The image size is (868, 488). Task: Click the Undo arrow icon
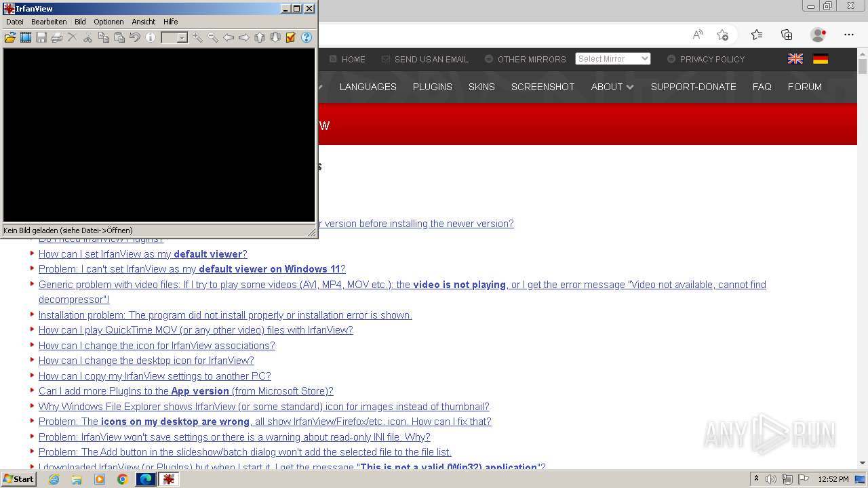click(135, 37)
